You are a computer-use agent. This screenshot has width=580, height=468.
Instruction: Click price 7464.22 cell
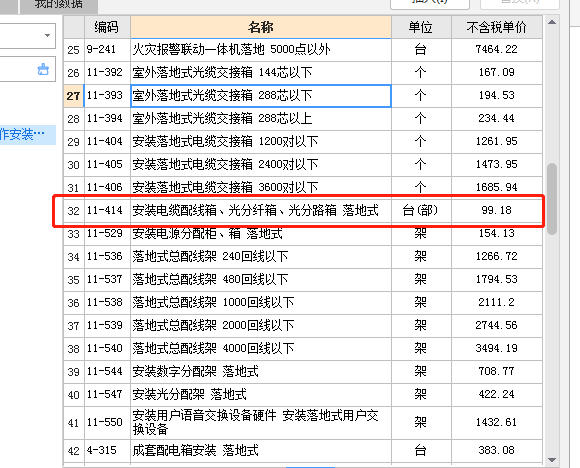(496, 50)
